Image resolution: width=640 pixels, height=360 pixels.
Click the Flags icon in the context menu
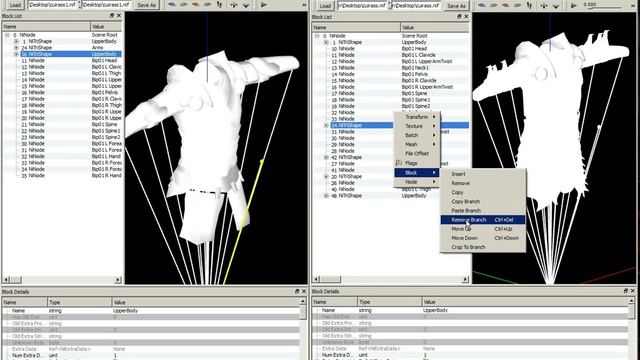click(399, 163)
